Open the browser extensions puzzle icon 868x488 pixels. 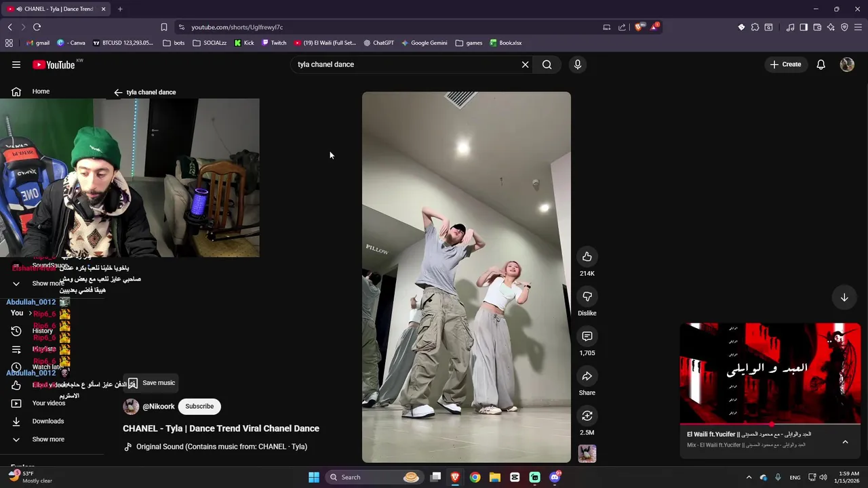pyautogui.click(x=755, y=27)
